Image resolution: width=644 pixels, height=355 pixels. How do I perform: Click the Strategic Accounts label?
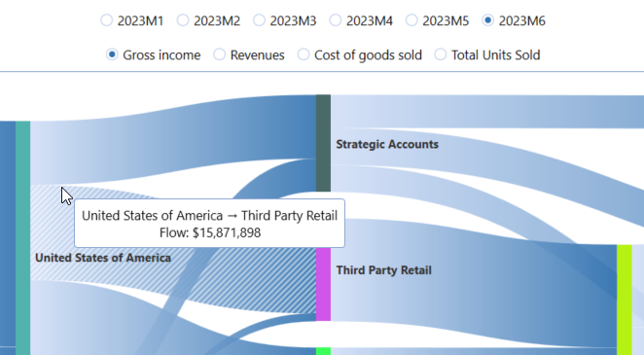387,145
